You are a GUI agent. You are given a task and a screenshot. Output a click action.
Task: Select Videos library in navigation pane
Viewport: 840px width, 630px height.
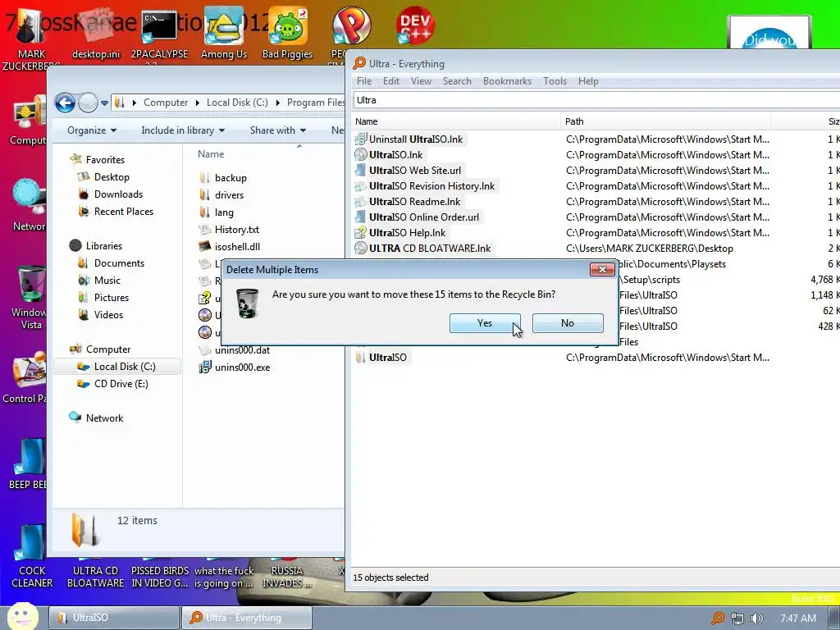coord(108,314)
